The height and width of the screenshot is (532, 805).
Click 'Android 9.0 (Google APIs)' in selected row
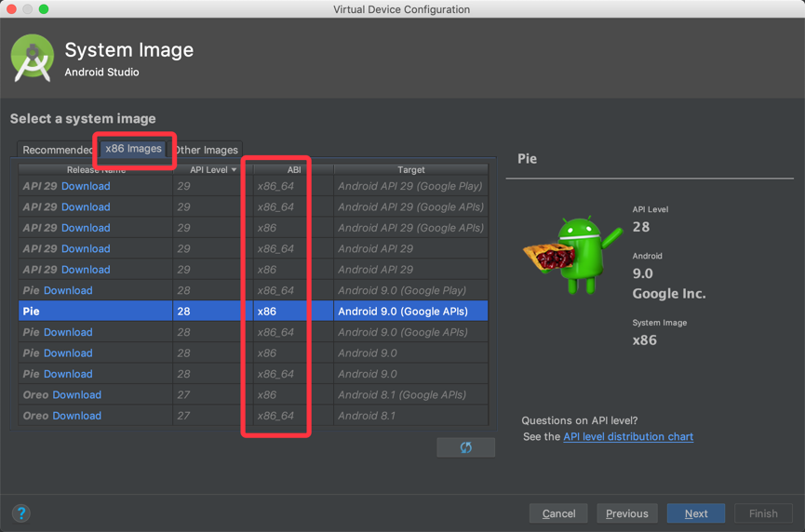pyautogui.click(x=403, y=312)
